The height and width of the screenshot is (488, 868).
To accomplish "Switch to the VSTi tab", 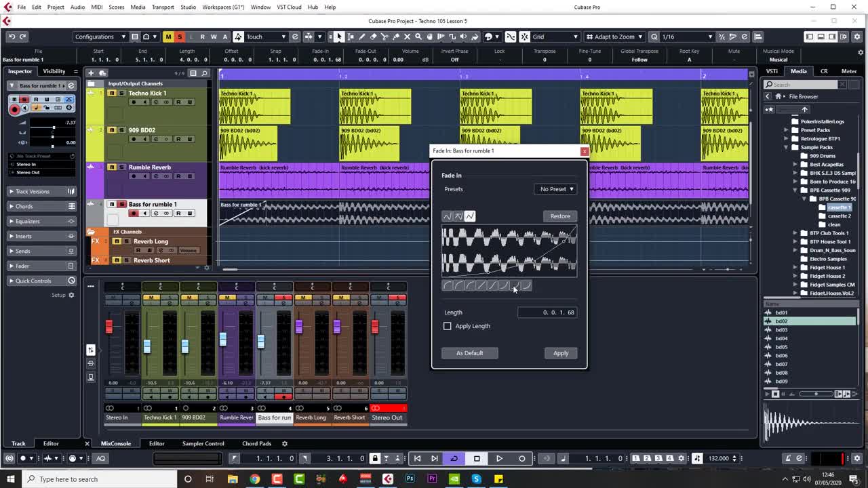I will pyautogui.click(x=772, y=71).
